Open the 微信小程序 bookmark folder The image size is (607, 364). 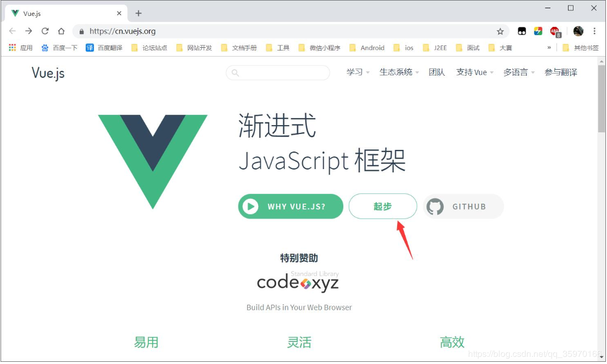[x=319, y=48]
